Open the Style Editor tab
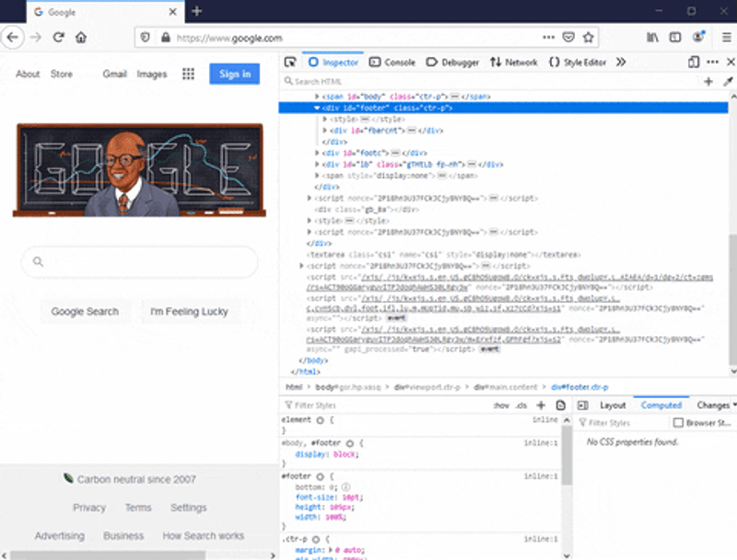The height and width of the screenshot is (560, 737). 578,62
